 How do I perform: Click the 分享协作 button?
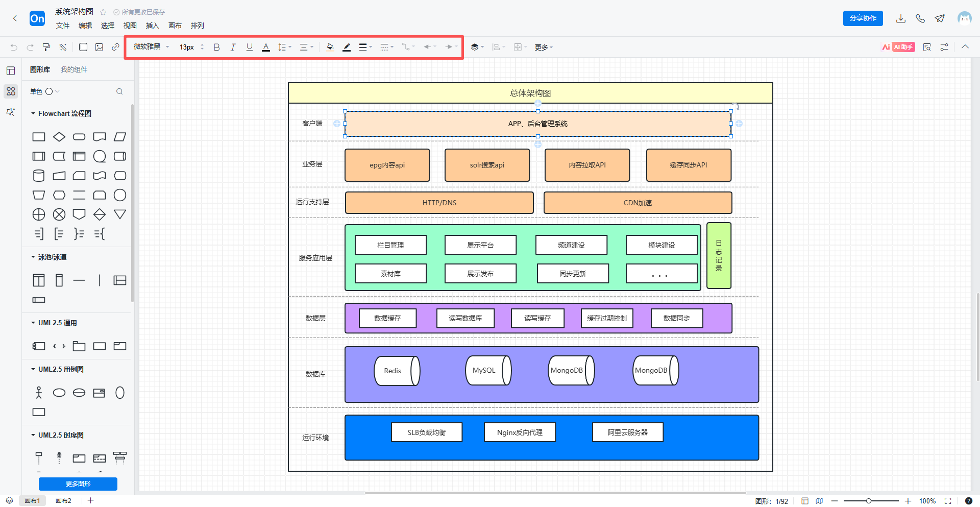863,18
